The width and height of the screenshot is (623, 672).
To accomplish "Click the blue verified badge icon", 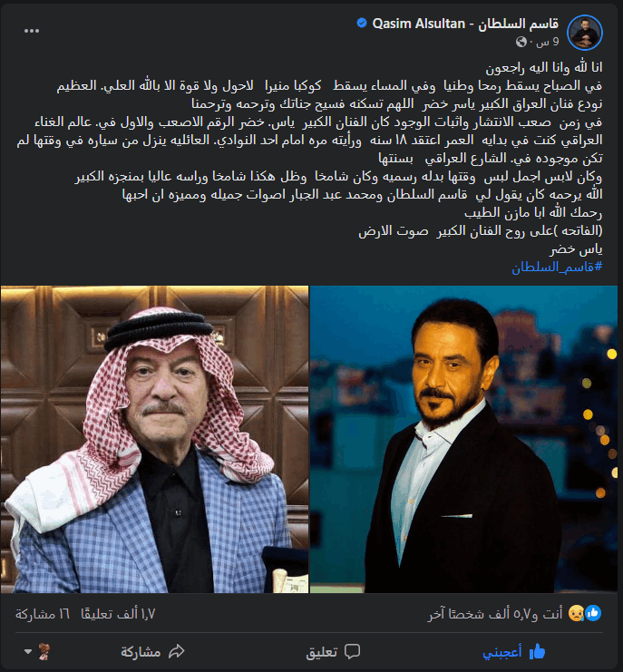I will (362, 24).
